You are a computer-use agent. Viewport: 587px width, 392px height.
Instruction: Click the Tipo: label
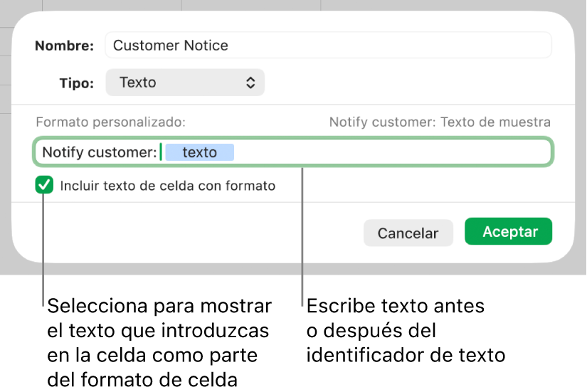point(77,83)
